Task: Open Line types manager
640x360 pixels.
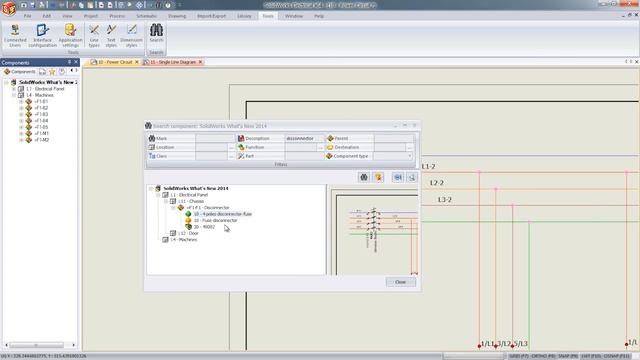Action: (x=94, y=35)
